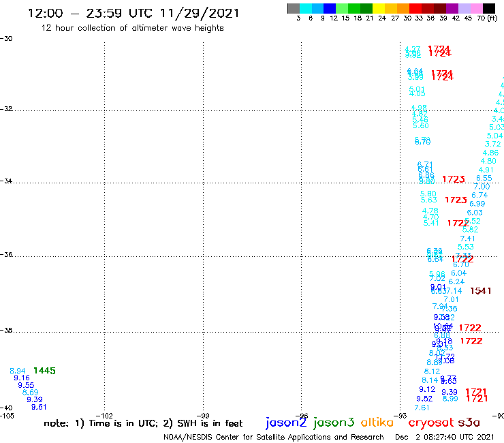Click the cyan swatch in the wave height legend
The height and width of the screenshot is (443, 504).
[306, 8]
